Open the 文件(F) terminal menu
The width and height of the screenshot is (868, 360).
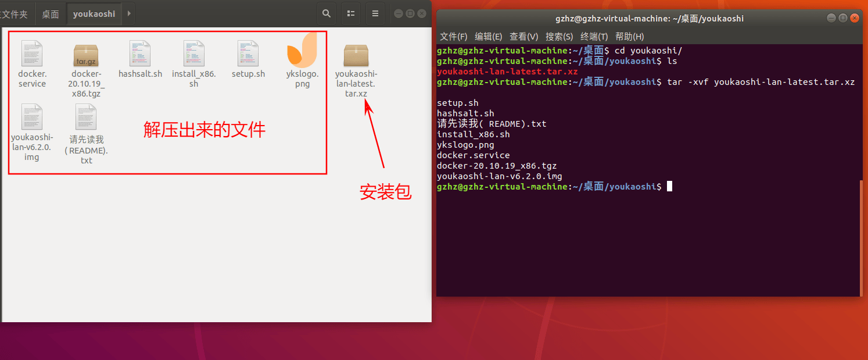point(454,36)
